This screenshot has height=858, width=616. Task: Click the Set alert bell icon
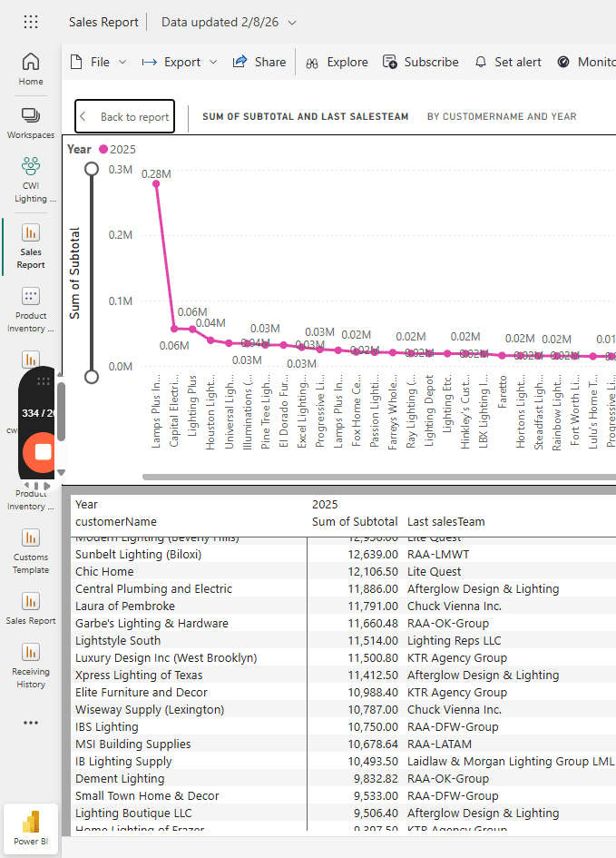point(481,63)
